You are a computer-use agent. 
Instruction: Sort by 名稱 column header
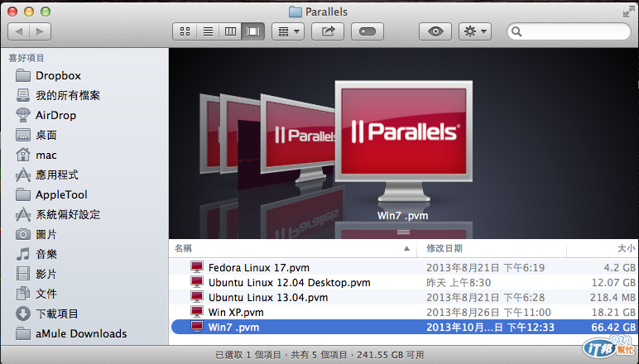(293, 248)
